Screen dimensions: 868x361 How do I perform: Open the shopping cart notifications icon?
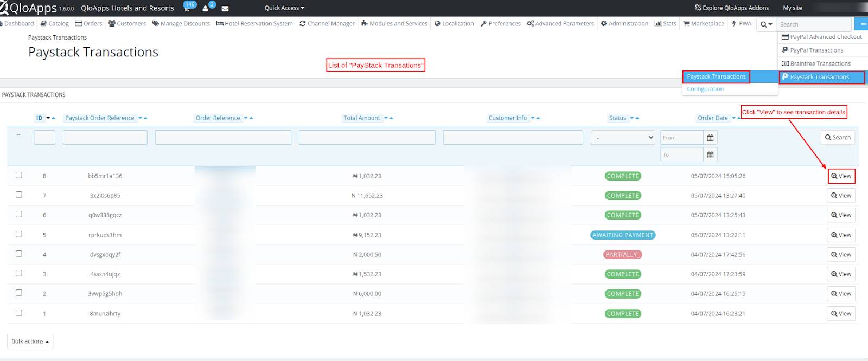click(187, 8)
